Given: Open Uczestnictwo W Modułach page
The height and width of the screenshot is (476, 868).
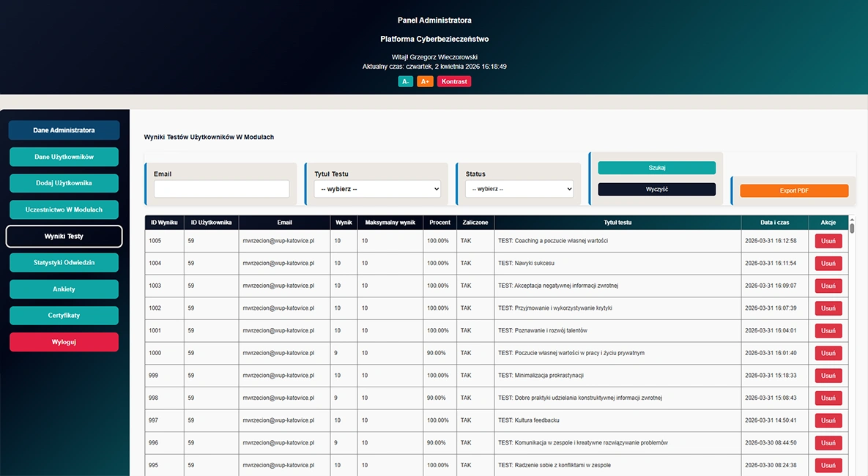Looking at the screenshot, I should tap(64, 209).
